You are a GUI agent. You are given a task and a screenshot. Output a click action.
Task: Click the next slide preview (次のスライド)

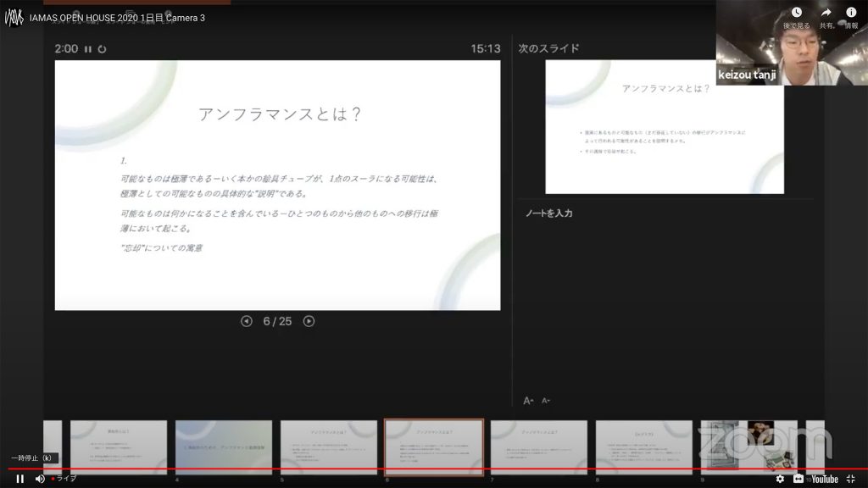click(665, 127)
